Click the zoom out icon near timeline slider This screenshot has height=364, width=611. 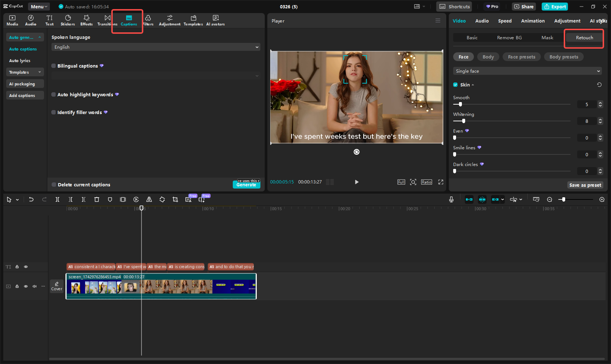coord(549,199)
